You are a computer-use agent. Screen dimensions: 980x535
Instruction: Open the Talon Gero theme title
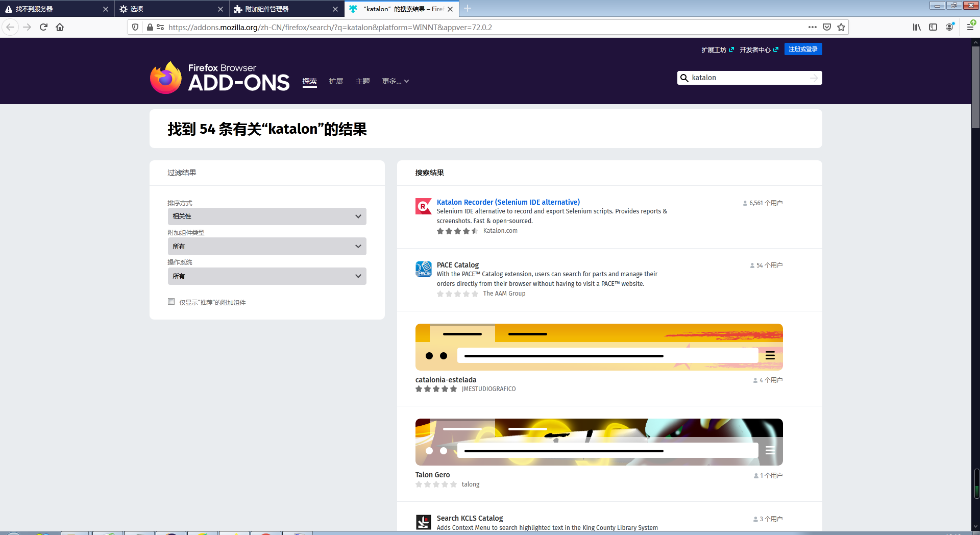tap(433, 475)
